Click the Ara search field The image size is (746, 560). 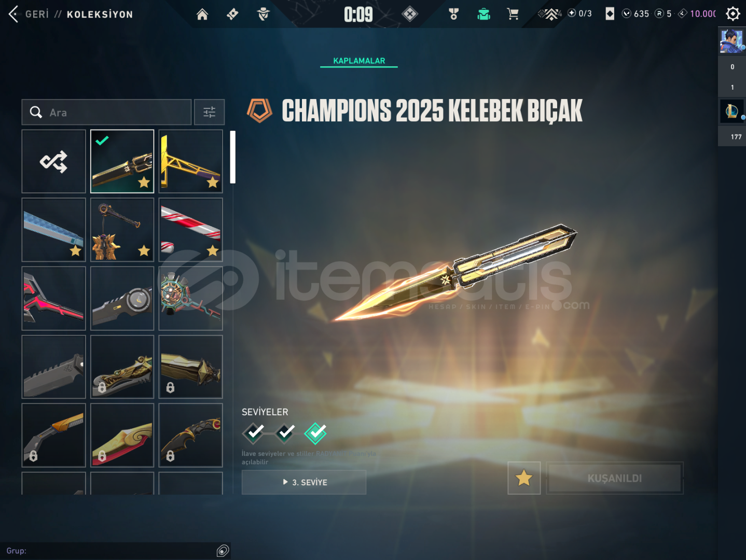coord(106,112)
